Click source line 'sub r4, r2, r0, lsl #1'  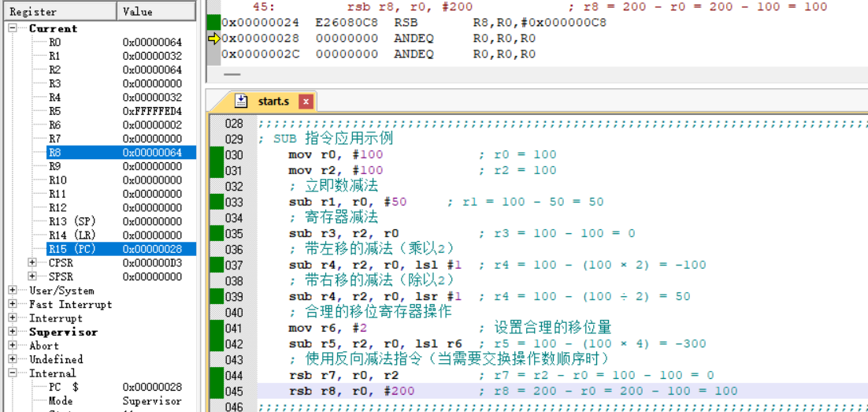click(376, 265)
